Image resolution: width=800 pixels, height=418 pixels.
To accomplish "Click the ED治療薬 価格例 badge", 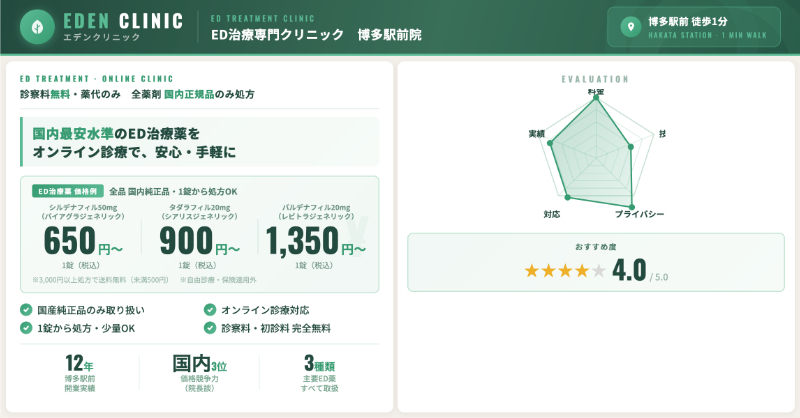I will click(66, 190).
